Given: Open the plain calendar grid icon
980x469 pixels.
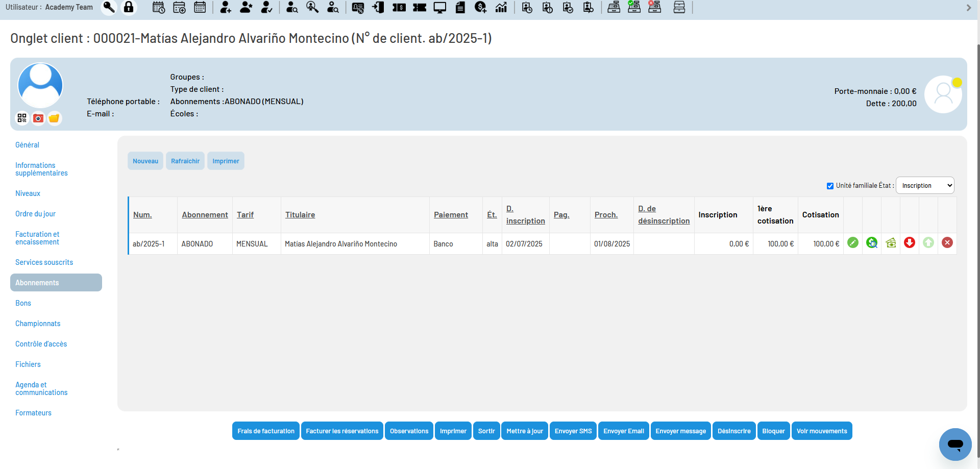Looking at the screenshot, I should (x=200, y=7).
